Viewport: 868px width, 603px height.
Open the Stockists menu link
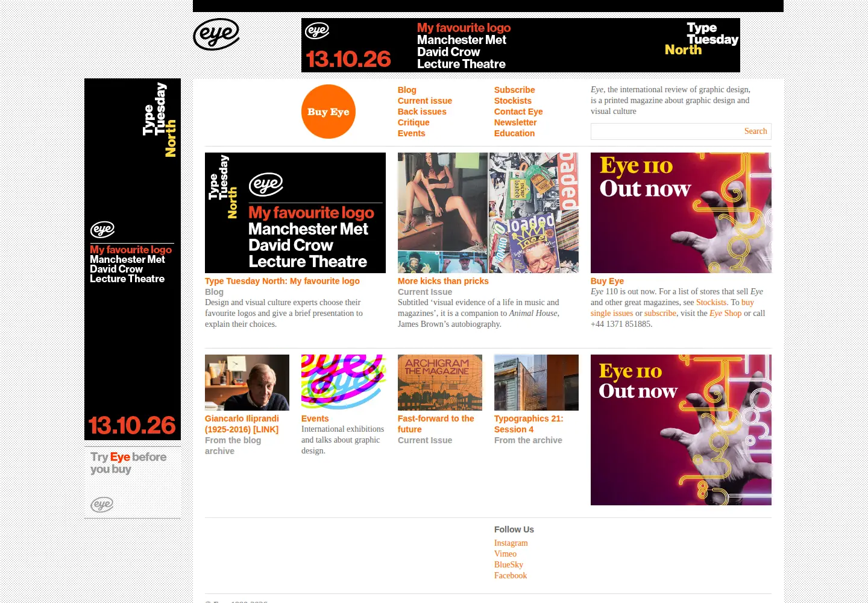click(x=512, y=101)
